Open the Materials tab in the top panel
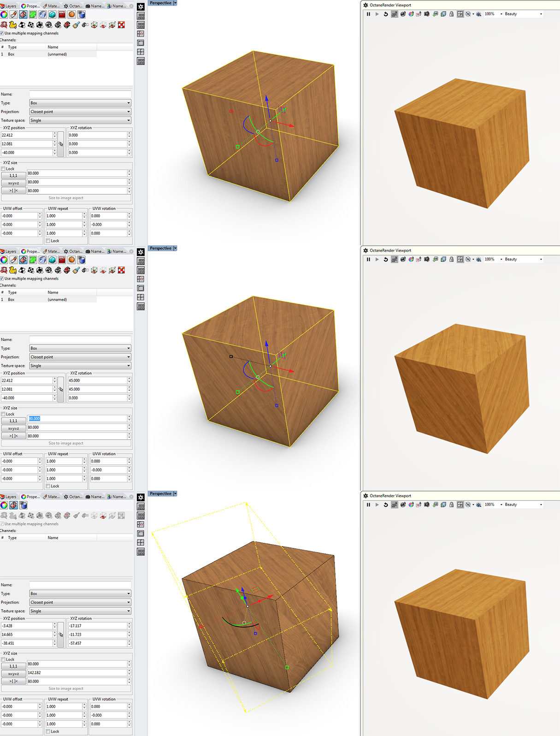The image size is (560, 736). [51, 6]
